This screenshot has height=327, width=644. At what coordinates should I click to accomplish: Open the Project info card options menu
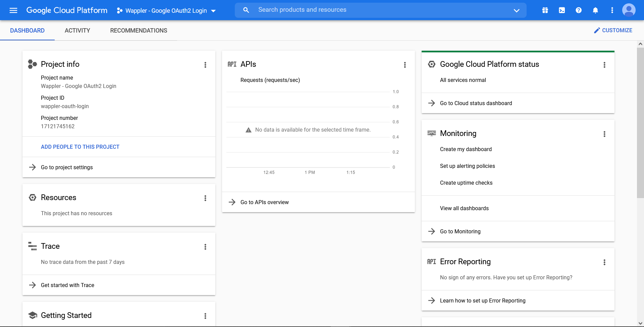[205, 65]
